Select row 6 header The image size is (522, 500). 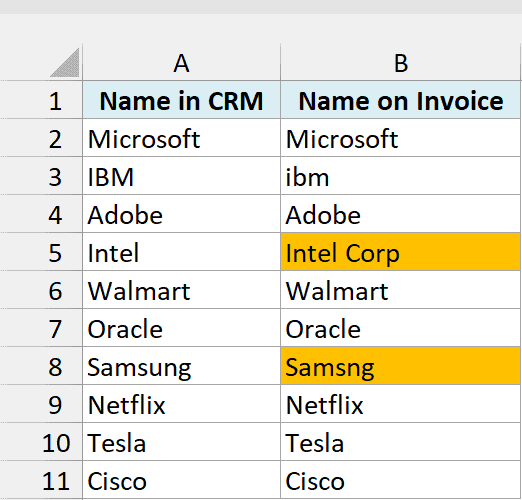(41, 290)
